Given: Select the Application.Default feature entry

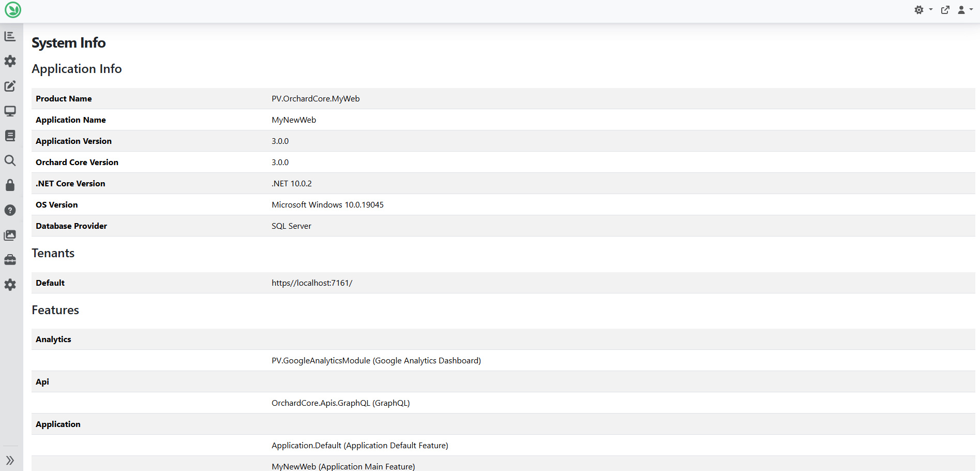Looking at the screenshot, I should click(x=360, y=446).
